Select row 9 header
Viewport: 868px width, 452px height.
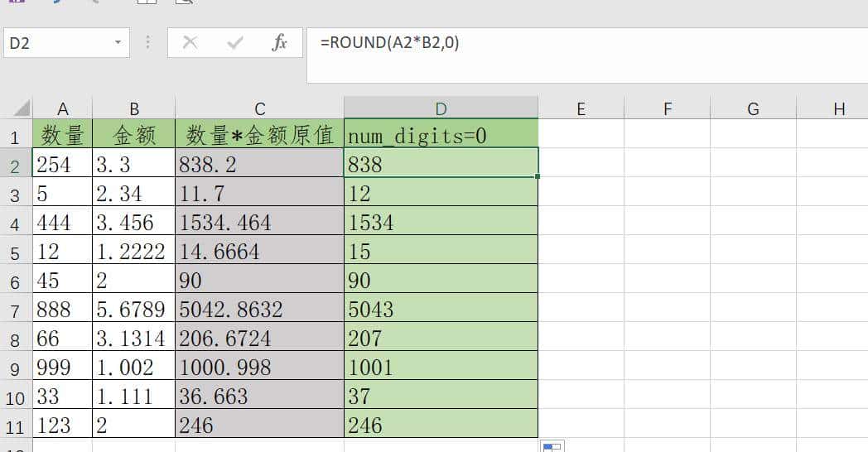pos(16,365)
